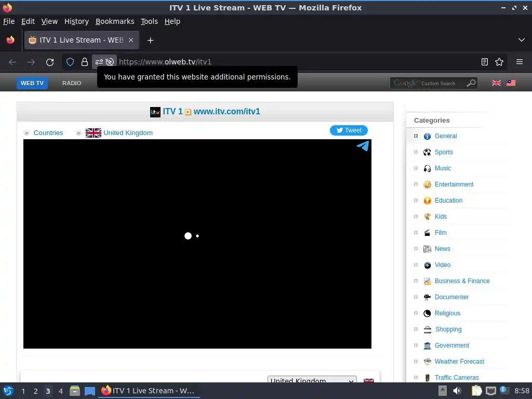The image size is (532, 399).
Task: Bookmark this page with the star icon
Action: point(499,62)
